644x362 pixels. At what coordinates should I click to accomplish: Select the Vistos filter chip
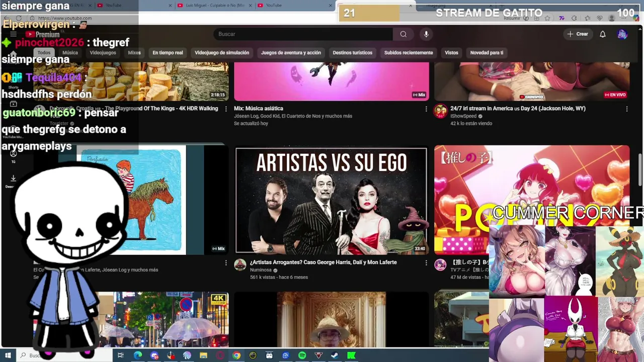(451, 53)
